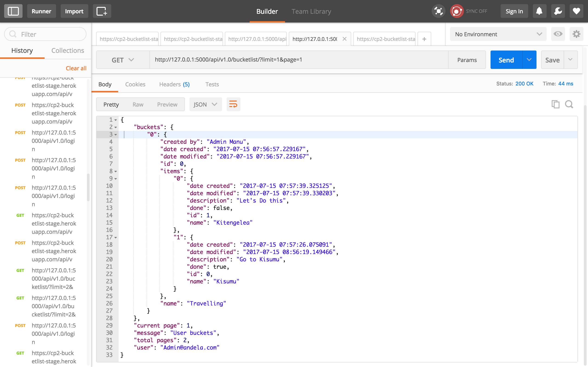Switch to the Collections tab
This screenshot has height=367, width=588.
tap(68, 51)
